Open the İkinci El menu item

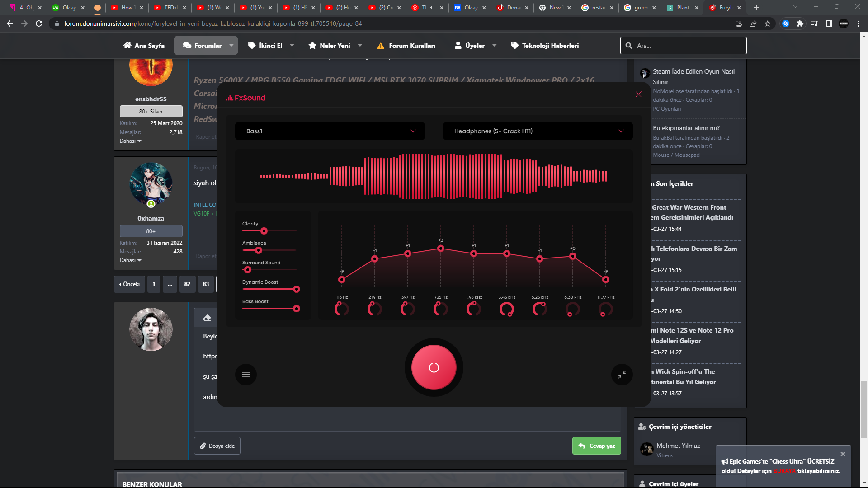(265, 46)
